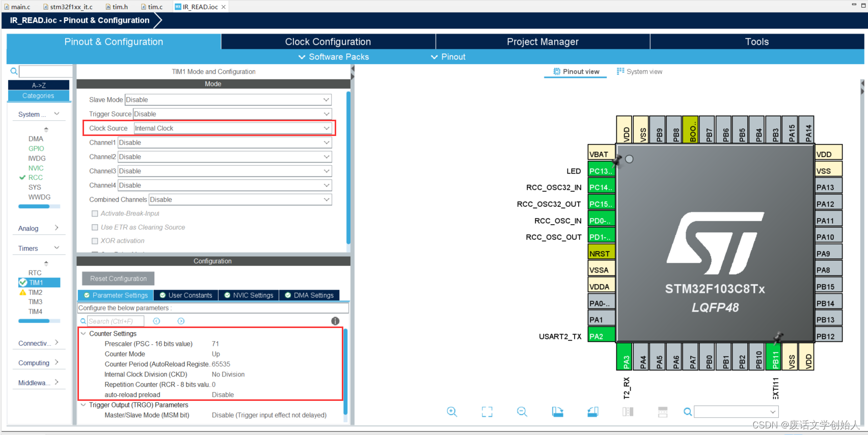Fit the pinout view to the window
This screenshot has height=435, width=868.
[487, 412]
